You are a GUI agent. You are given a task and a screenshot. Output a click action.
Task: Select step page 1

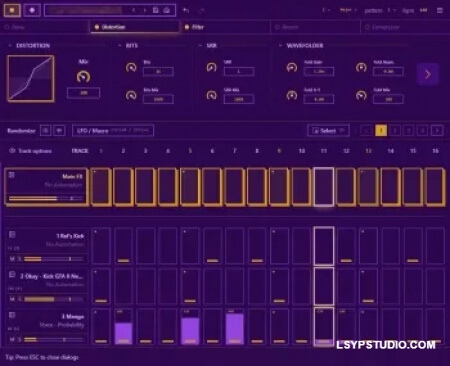pos(381,130)
